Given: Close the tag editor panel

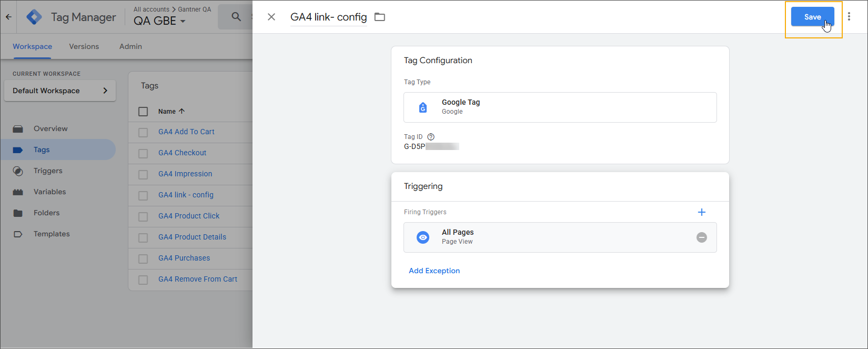Looking at the screenshot, I should click(x=271, y=17).
